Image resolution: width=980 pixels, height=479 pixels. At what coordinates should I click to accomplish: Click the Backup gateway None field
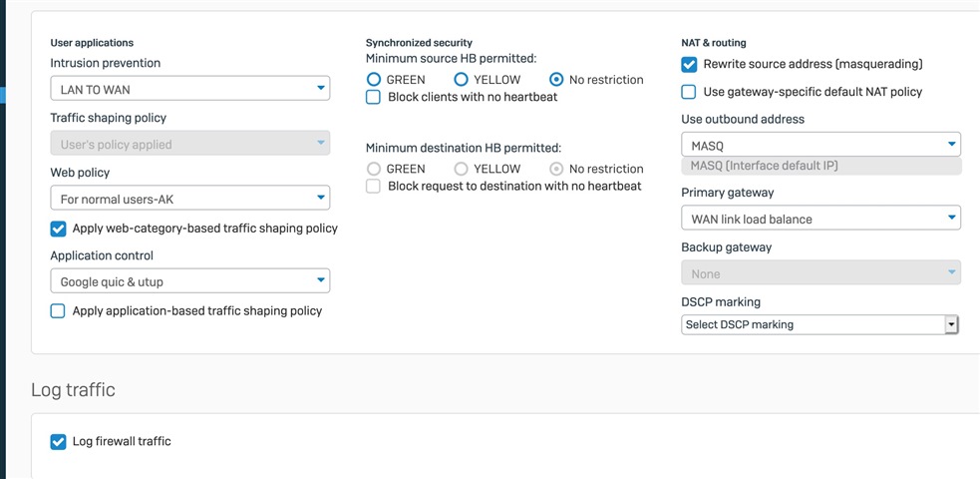pyautogui.click(x=820, y=272)
